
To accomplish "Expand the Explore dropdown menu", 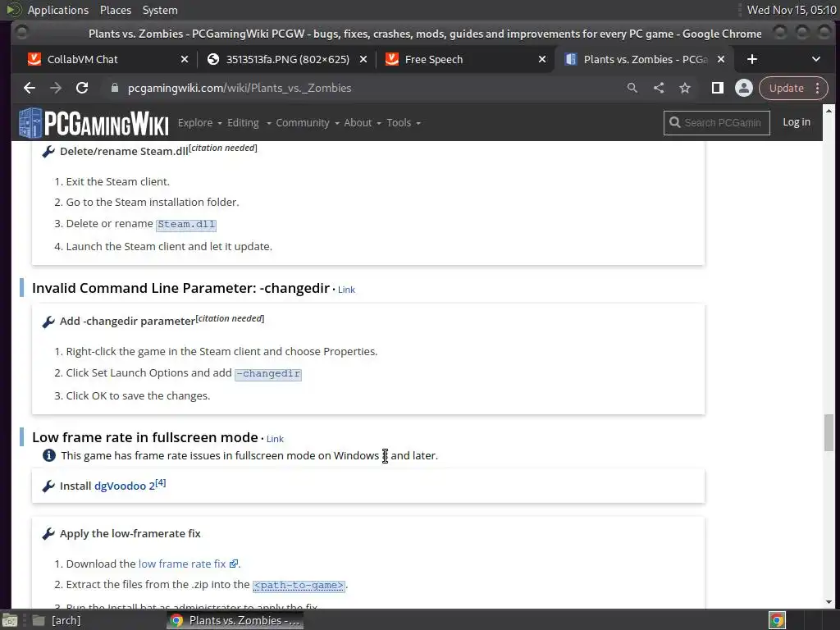I will 199,123.
